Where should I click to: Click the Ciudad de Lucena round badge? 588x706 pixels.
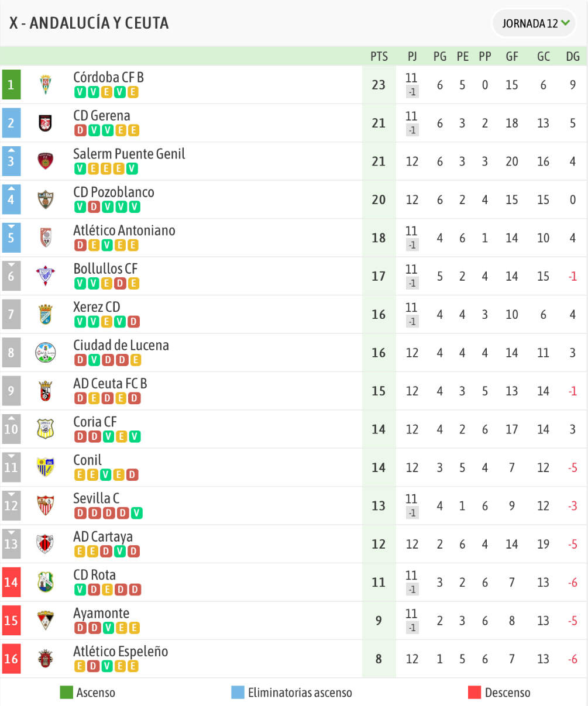(46, 352)
